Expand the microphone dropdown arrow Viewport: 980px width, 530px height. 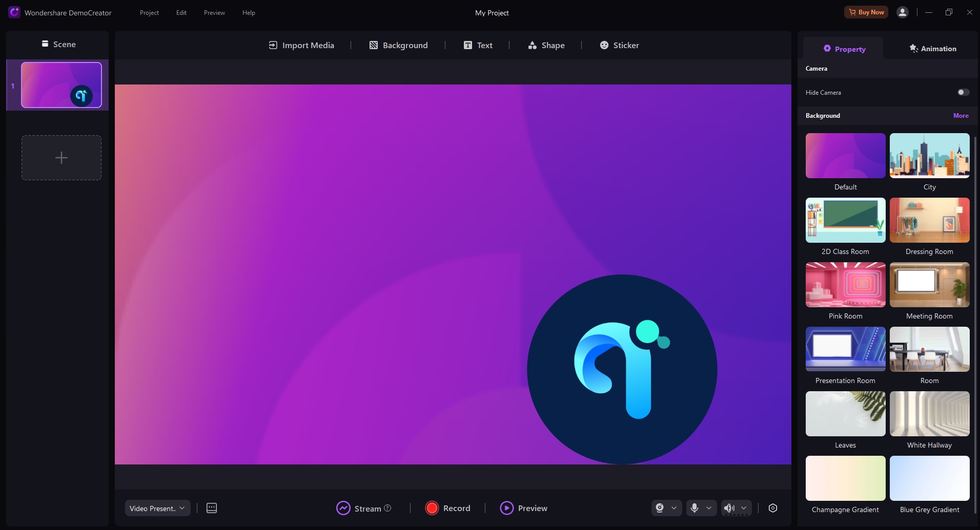click(x=709, y=508)
